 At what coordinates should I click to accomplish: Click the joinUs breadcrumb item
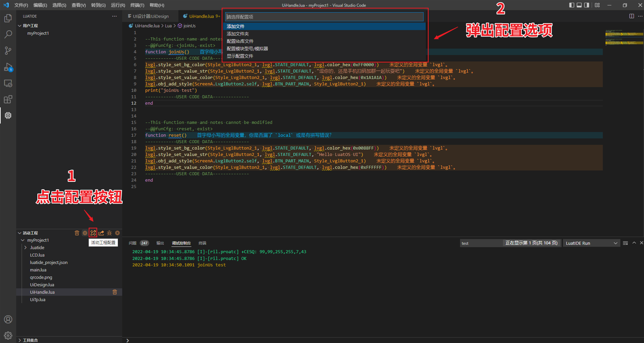click(x=189, y=26)
